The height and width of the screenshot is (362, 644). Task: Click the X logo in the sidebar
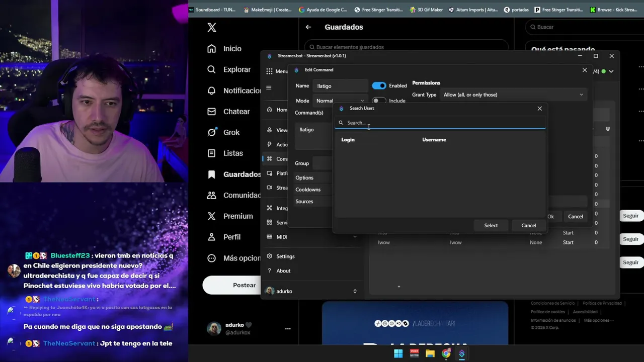coord(212,27)
